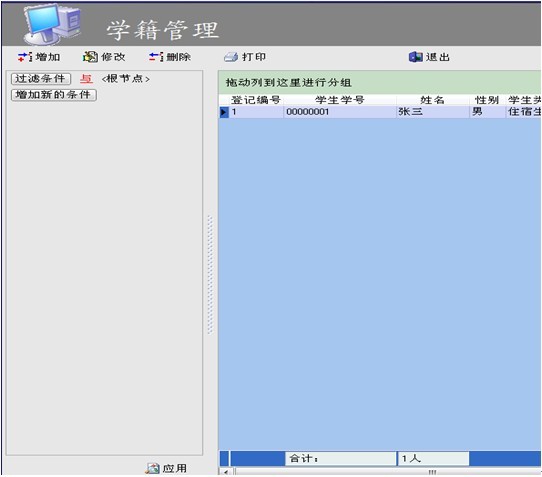542x477 pixels.
Task: Click the student number cell 00000001
Action: point(340,112)
